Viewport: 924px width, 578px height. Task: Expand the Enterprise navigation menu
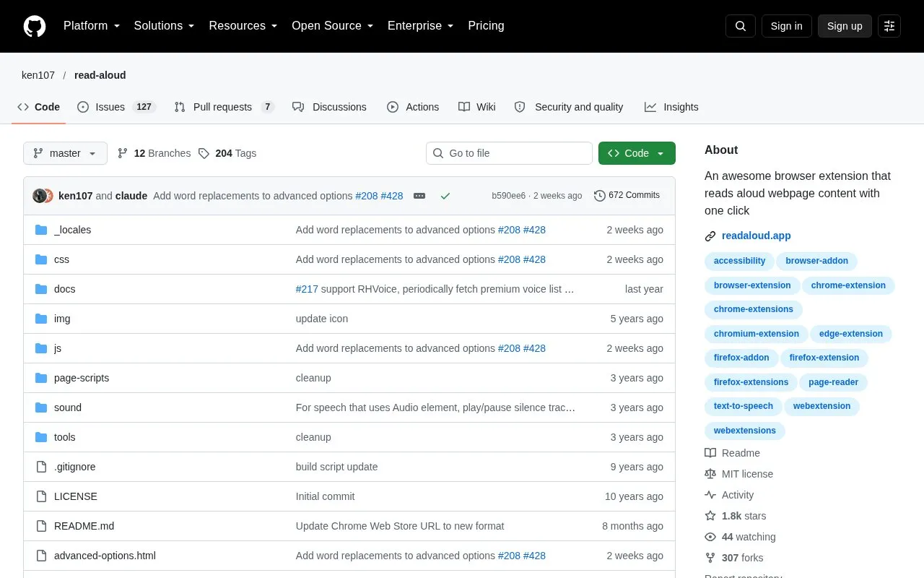[x=421, y=26]
